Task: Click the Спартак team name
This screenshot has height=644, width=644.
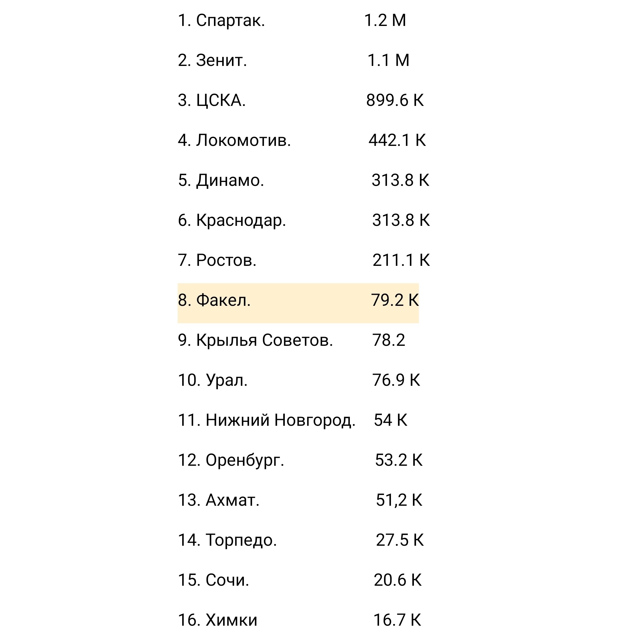Action: coord(230,21)
